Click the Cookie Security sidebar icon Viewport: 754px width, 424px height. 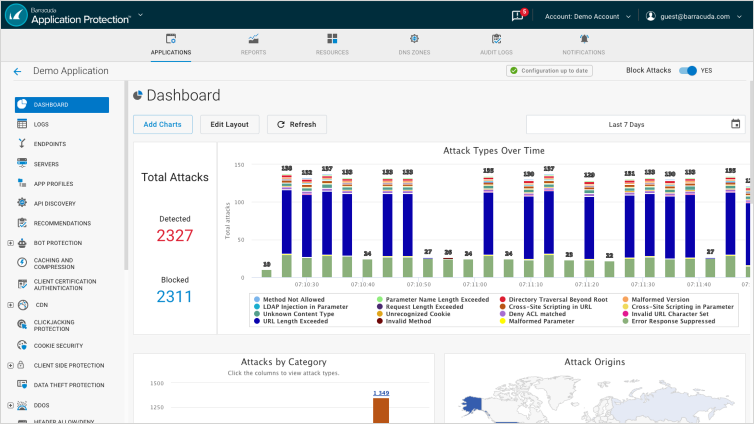point(22,345)
